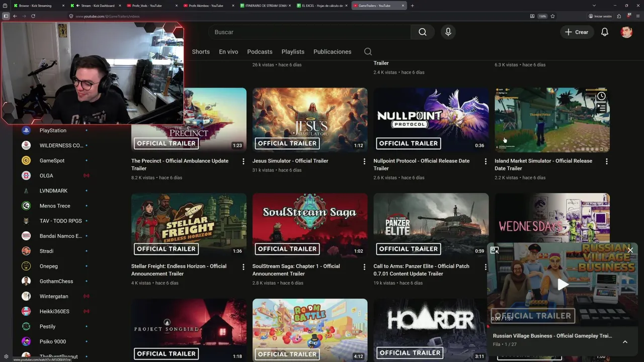The image size is (644, 362).
Task: Go back in browser
Action: click(x=15, y=16)
